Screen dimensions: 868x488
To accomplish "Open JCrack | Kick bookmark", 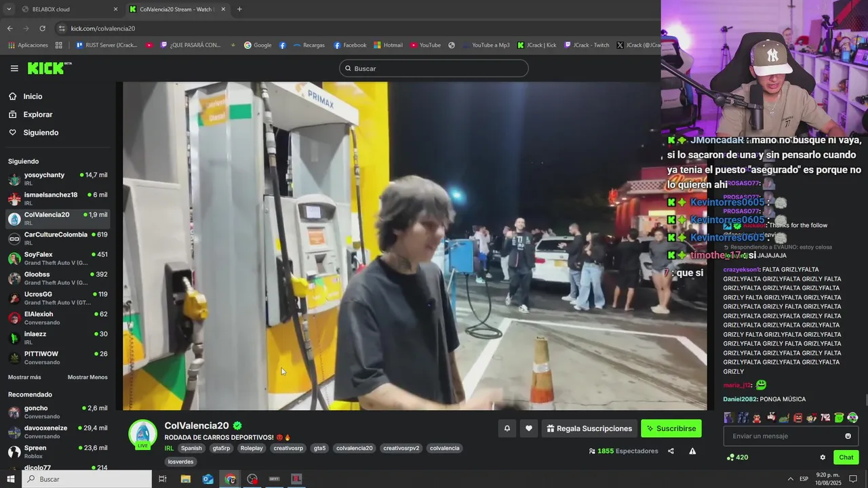I will tap(536, 45).
